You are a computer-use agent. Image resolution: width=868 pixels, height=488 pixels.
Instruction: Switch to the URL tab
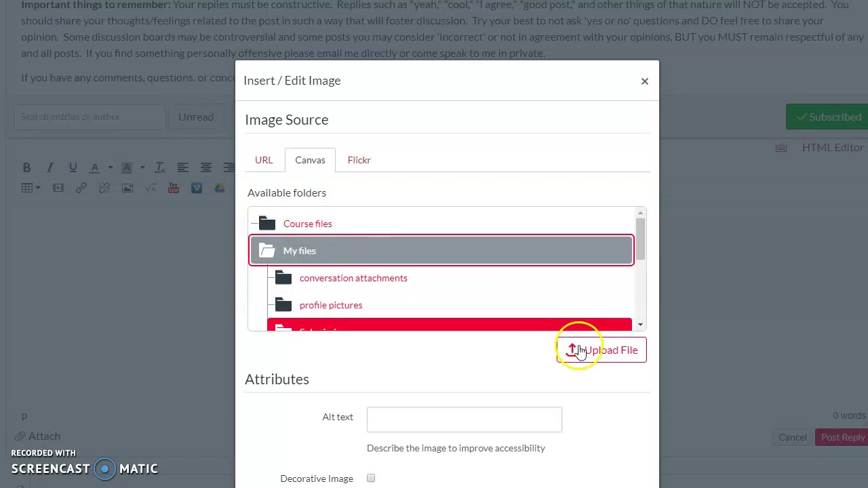[x=264, y=160]
